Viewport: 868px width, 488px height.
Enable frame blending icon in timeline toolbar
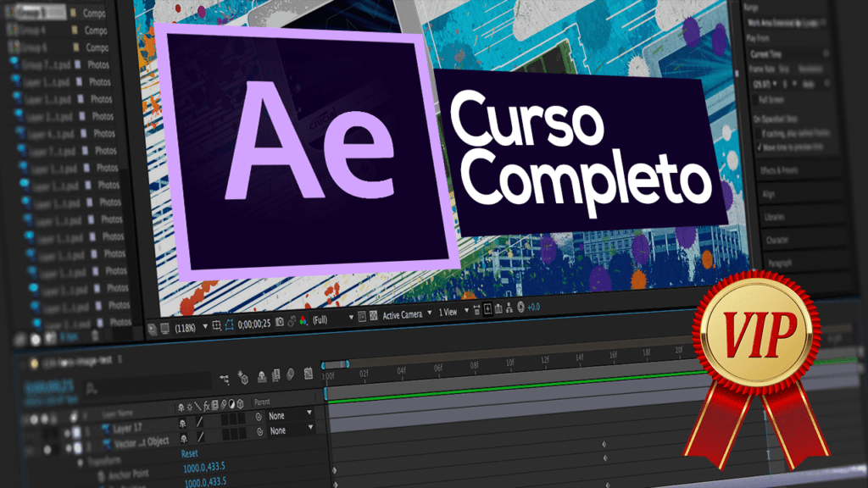(276, 375)
